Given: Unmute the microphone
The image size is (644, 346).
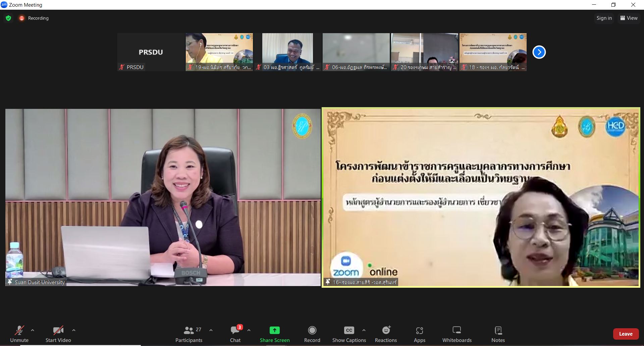Looking at the screenshot, I should (x=19, y=334).
